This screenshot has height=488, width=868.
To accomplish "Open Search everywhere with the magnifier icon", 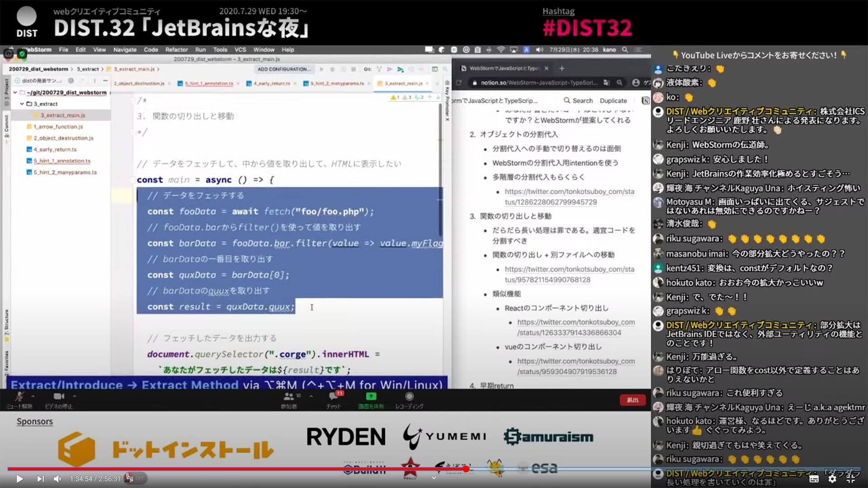I will [445, 69].
